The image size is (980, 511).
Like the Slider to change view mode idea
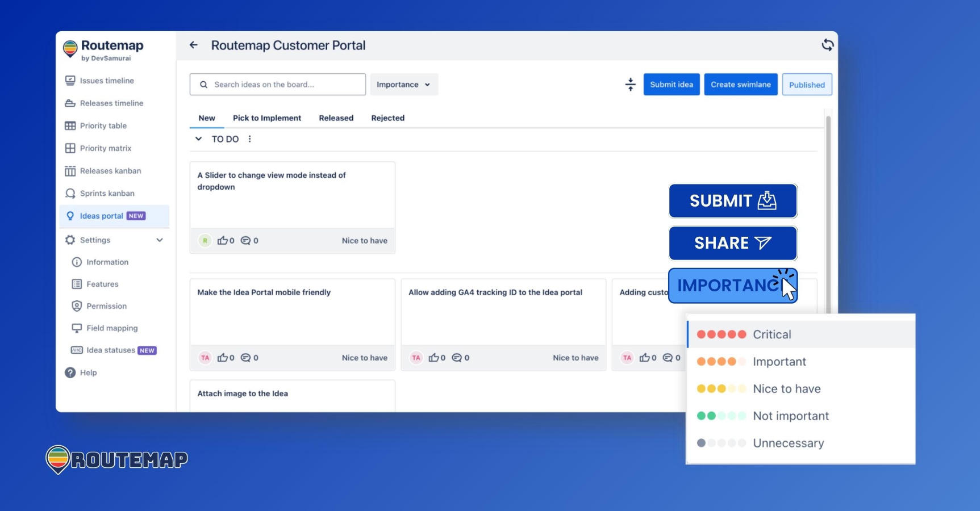226,241
